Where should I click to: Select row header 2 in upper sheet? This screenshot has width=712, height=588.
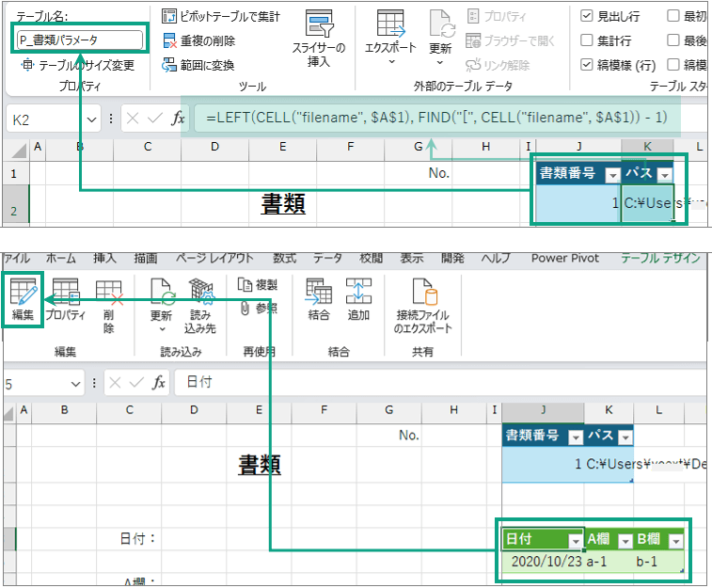pos(14,204)
